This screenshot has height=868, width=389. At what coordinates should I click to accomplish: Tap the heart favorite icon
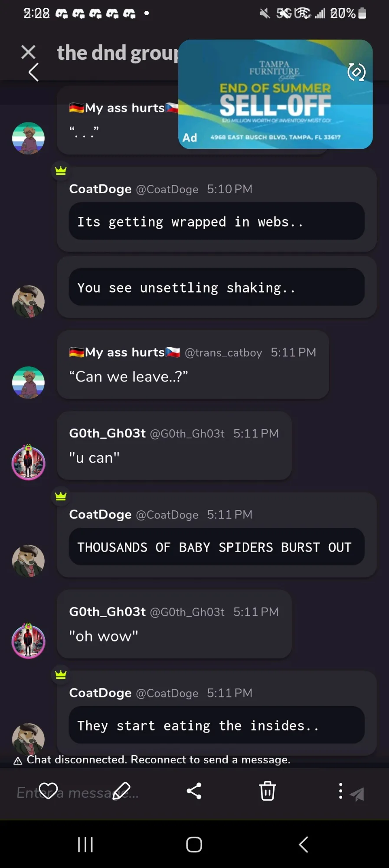click(x=48, y=791)
